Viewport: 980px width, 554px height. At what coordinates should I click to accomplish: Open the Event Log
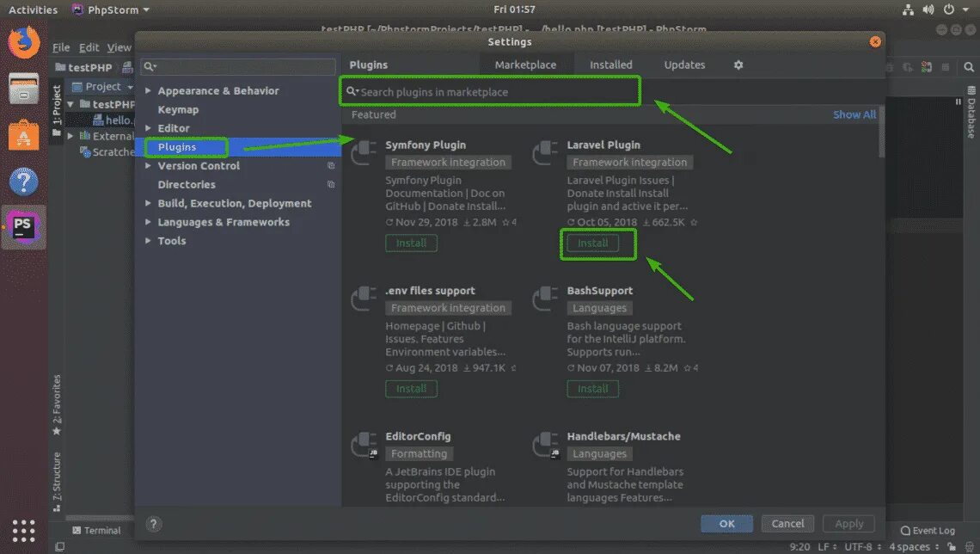(x=928, y=530)
